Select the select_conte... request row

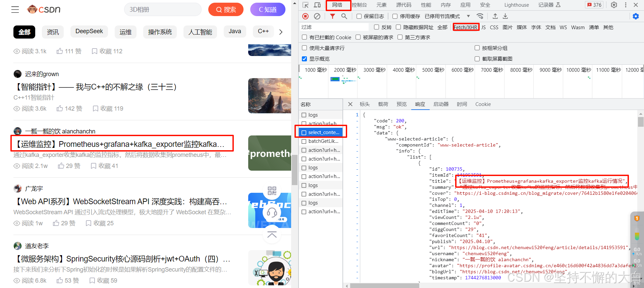[x=321, y=132]
